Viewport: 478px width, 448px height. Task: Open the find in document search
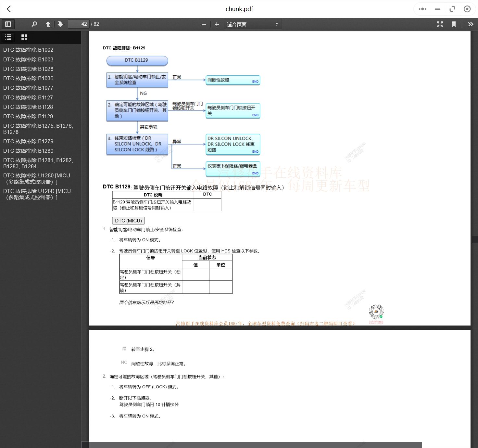pos(34,24)
